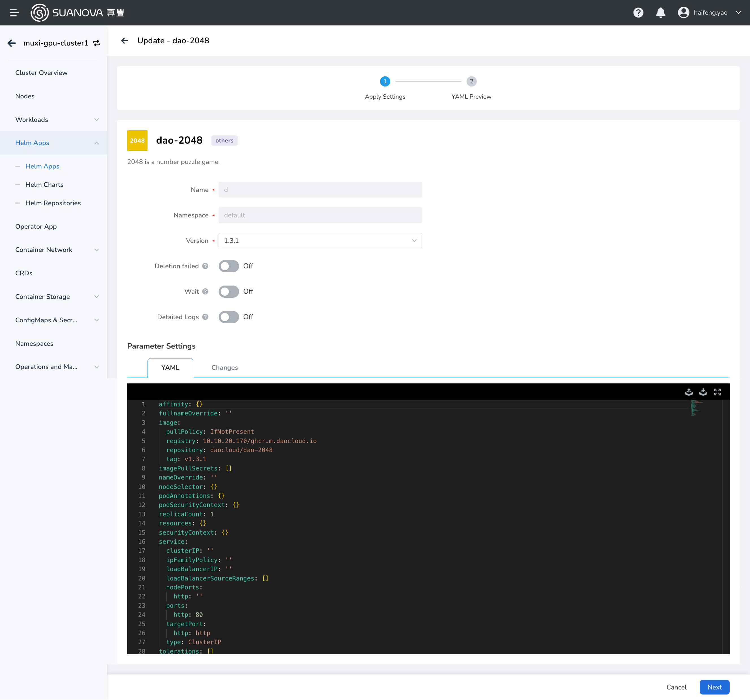Switch to the Changes tab

(x=224, y=368)
